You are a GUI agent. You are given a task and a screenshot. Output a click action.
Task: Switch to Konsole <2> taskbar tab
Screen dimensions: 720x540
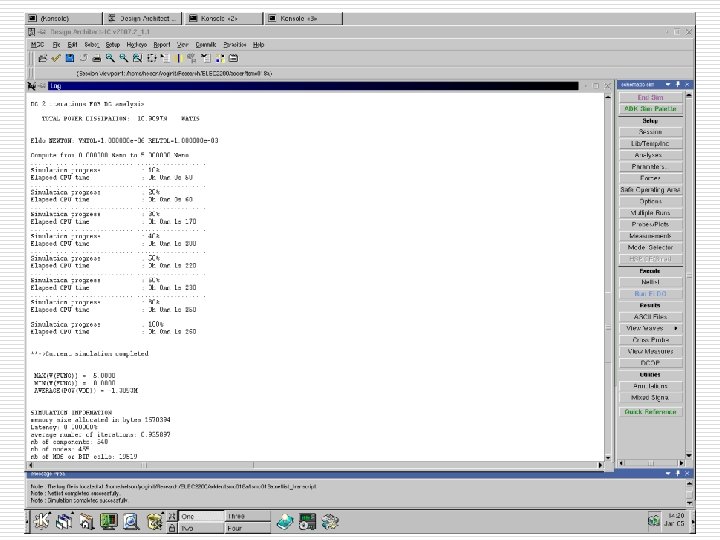225,18
